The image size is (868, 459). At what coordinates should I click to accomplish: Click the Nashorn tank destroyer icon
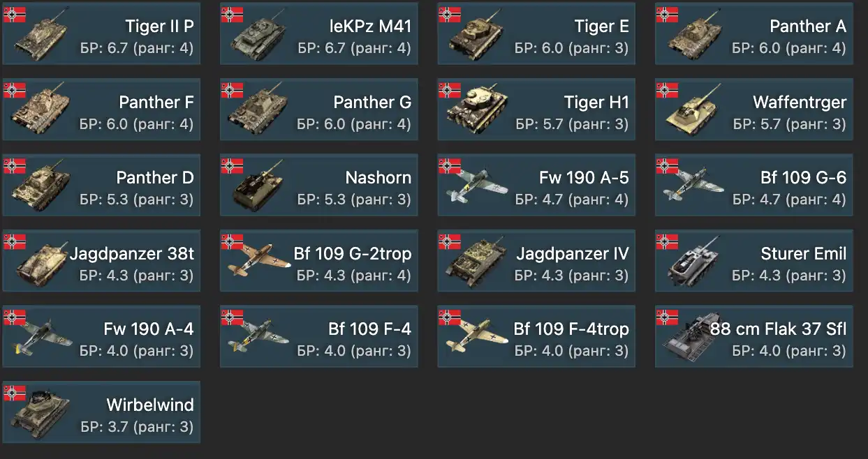tap(258, 187)
